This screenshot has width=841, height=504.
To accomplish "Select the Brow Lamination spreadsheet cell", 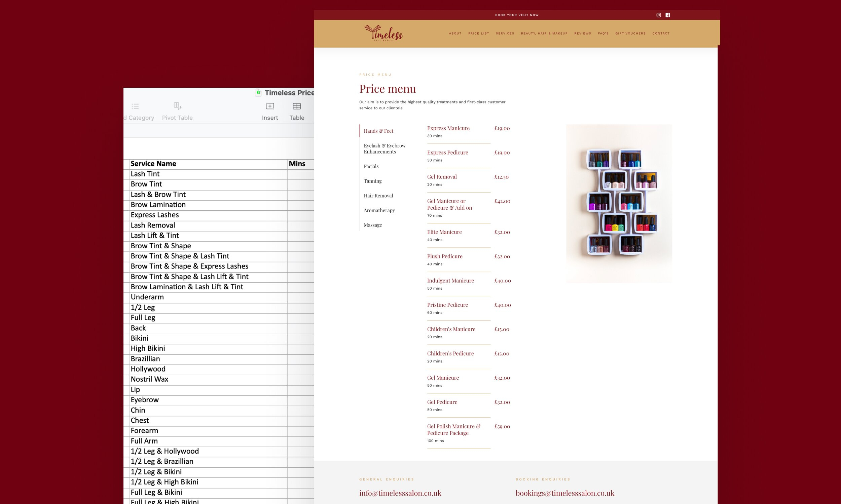I will pos(207,205).
